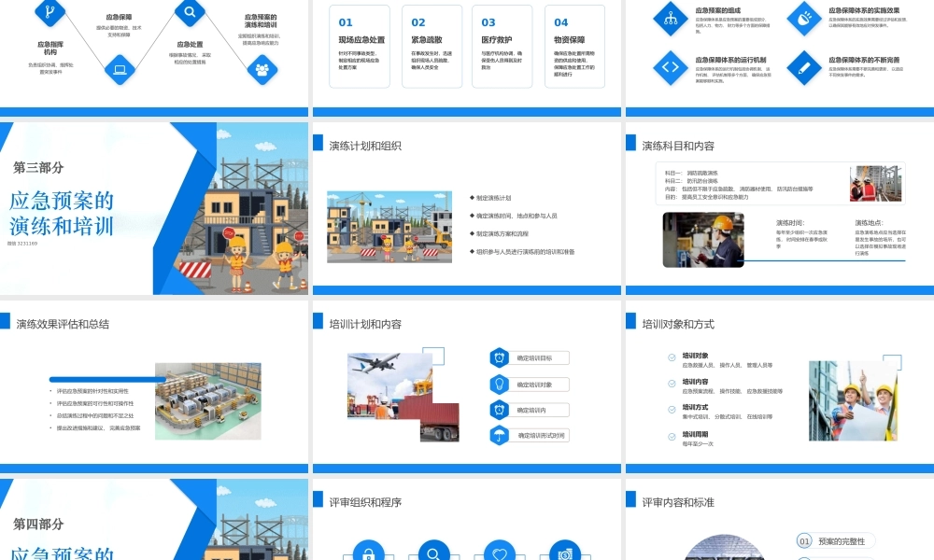Select the 03 医疗救护 card
Viewport: 934px width, 560px height.
pos(502,47)
